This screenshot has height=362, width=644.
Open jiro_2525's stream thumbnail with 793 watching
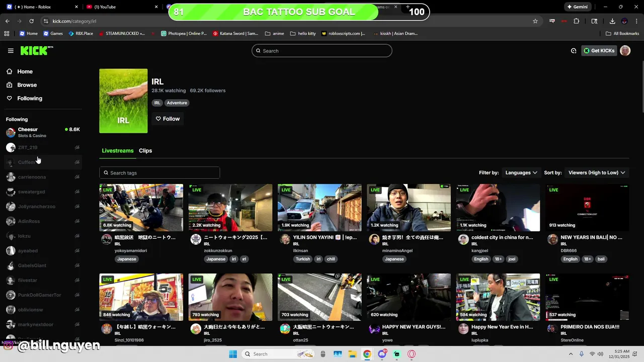click(x=230, y=297)
